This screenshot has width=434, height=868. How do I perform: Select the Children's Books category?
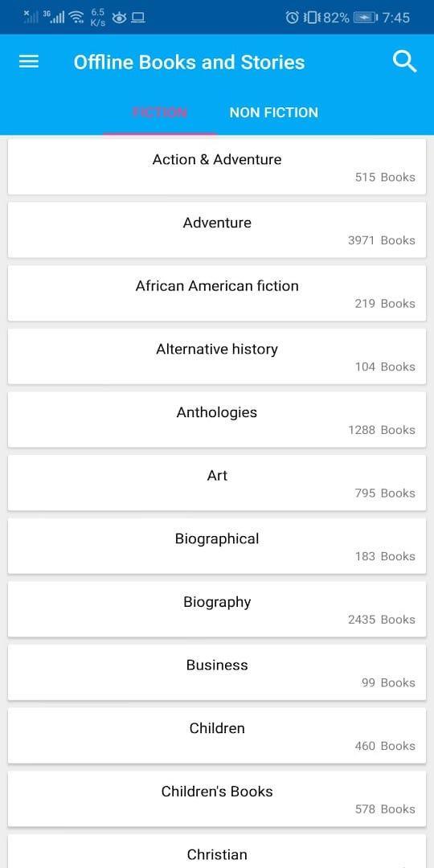tap(217, 798)
